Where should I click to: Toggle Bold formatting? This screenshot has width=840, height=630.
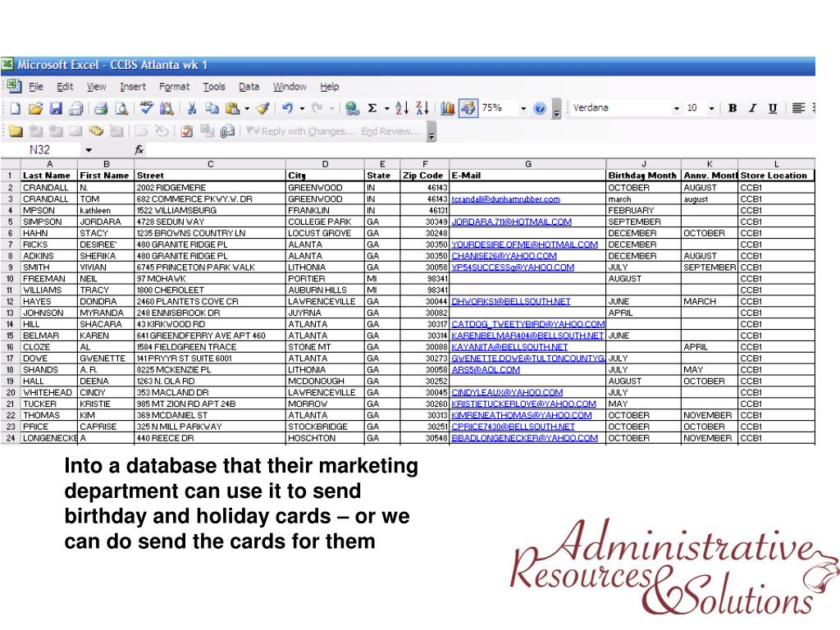[x=733, y=109]
